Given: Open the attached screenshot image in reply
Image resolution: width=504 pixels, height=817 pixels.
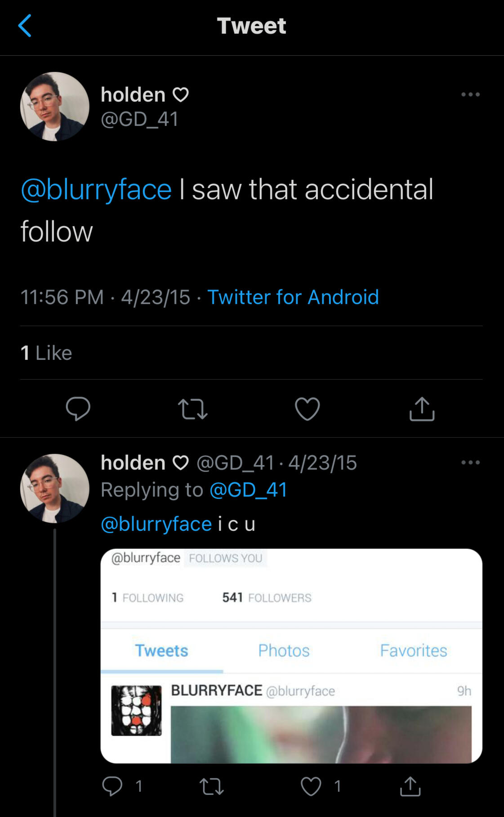Looking at the screenshot, I should (291, 655).
